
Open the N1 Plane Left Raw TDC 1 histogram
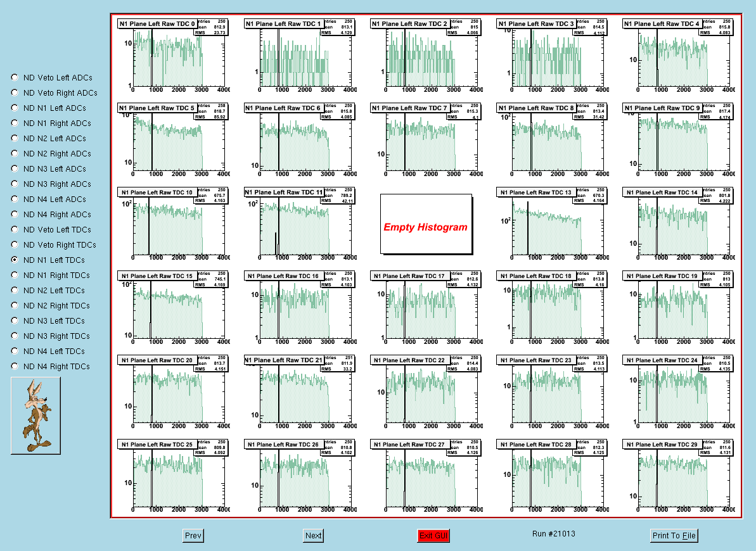300,56
